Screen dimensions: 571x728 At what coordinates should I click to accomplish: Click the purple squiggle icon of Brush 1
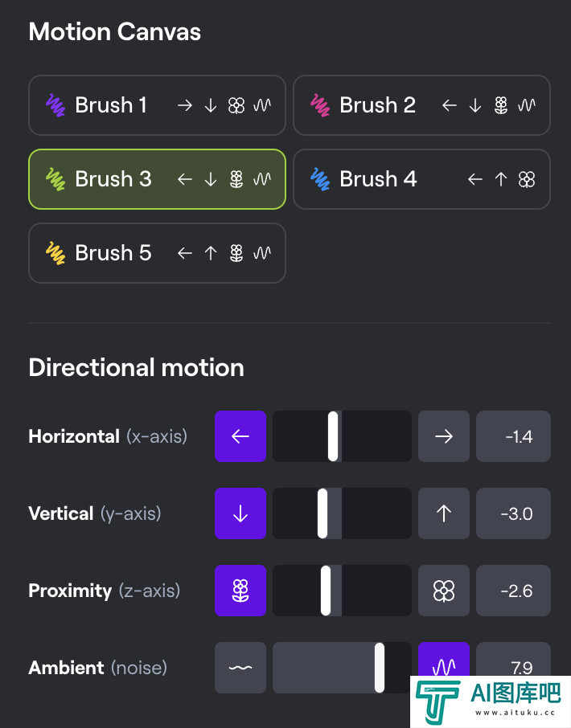click(55, 105)
